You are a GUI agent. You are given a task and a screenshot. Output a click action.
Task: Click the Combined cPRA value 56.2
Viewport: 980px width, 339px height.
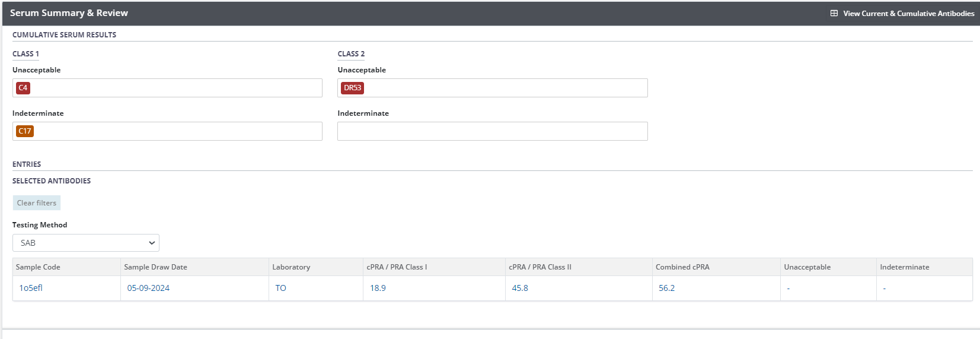click(x=666, y=288)
